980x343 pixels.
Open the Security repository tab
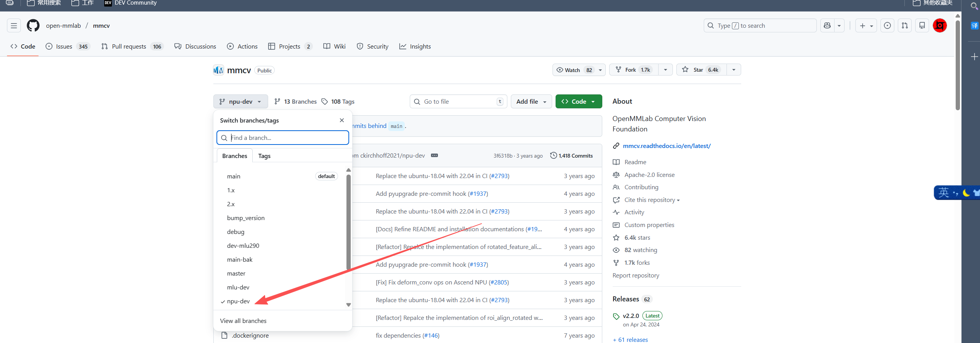coord(373,47)
